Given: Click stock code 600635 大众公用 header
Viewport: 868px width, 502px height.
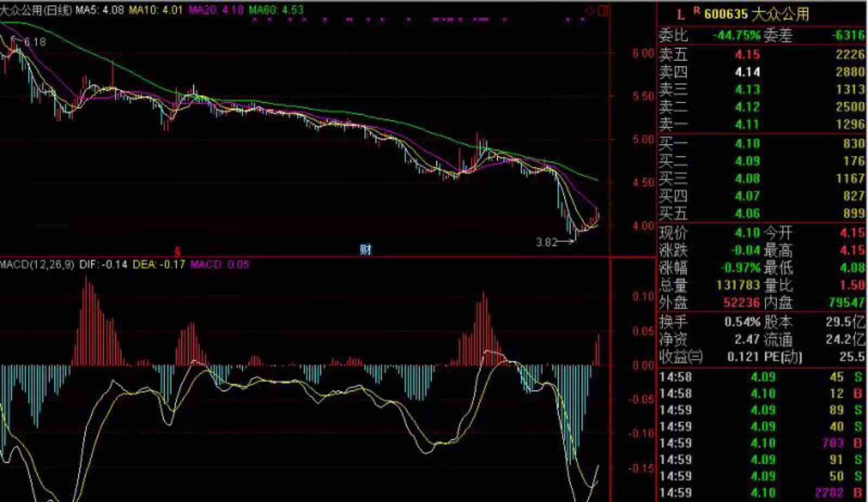Looking at the screenshot, I should click(757, 14).
